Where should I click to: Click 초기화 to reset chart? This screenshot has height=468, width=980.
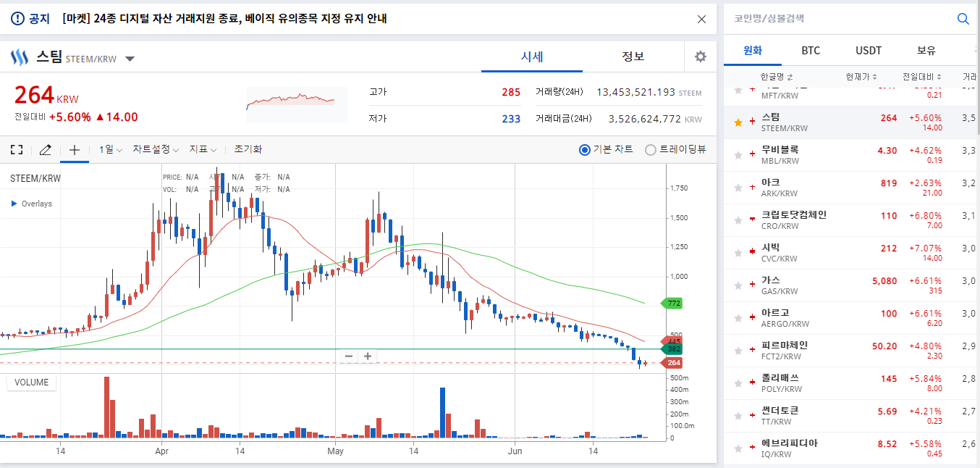point(248,149)
